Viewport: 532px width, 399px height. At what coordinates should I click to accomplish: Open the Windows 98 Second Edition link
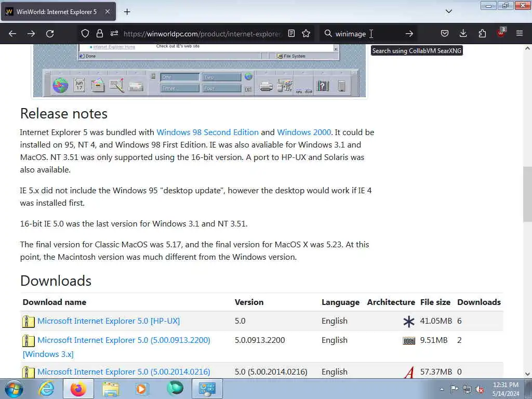coord(207,132)
